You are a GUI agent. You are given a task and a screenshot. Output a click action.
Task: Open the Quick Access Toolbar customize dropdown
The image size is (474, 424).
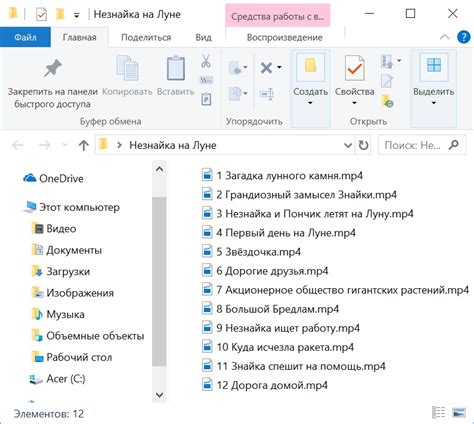[77, 15]
